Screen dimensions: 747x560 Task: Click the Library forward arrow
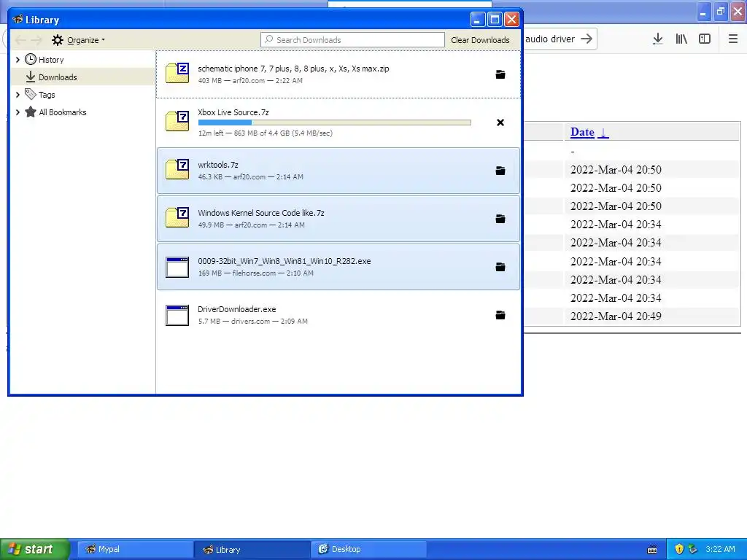[36, 40]
